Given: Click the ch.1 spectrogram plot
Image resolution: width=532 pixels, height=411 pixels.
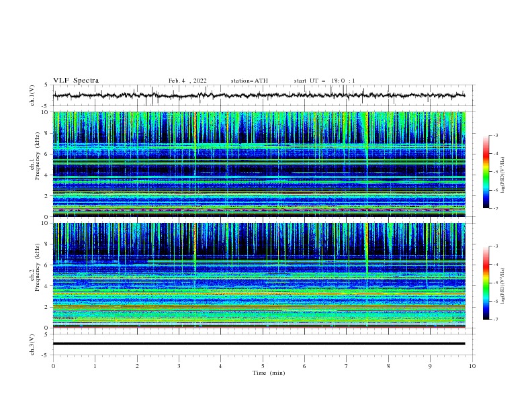Looking at the screenshot, I should click(x=259, y=164).
